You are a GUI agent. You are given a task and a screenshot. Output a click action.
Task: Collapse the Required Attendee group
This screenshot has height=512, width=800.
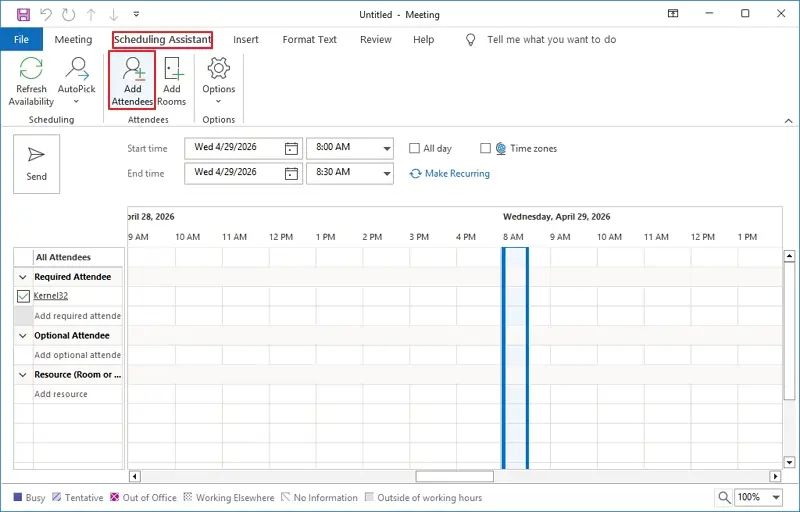point(22,277)
